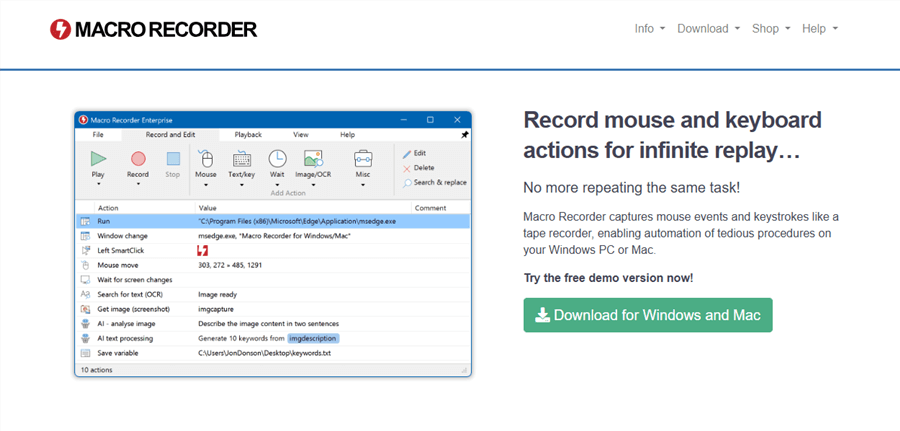Open the Misc toolbox icon
This screenshot has height=431, width=900.
pos(362,158)
